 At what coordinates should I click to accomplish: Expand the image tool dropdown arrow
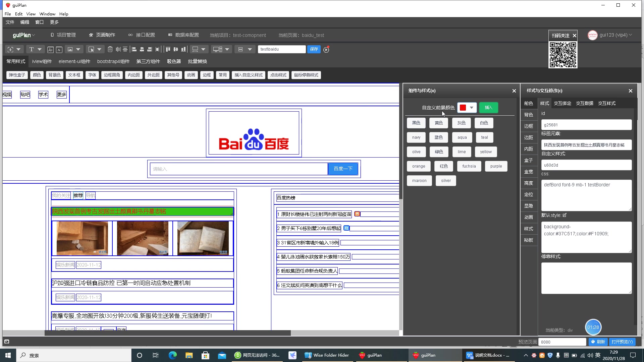click(x=78, y=49)
